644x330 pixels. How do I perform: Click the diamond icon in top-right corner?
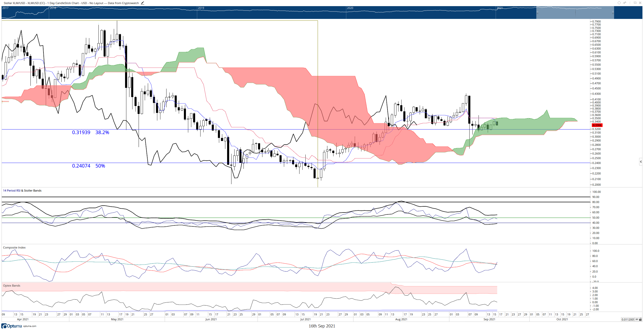click(619, 3)
